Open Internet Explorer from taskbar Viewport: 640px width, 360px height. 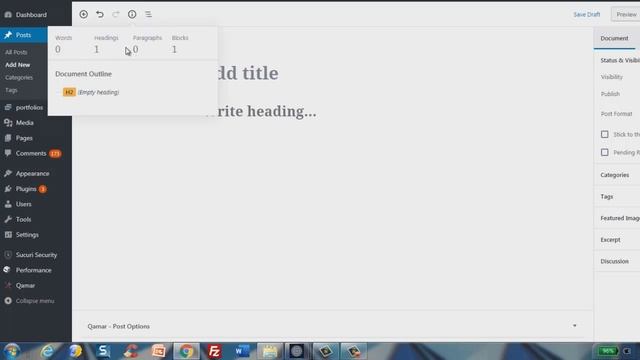(47, 351)
